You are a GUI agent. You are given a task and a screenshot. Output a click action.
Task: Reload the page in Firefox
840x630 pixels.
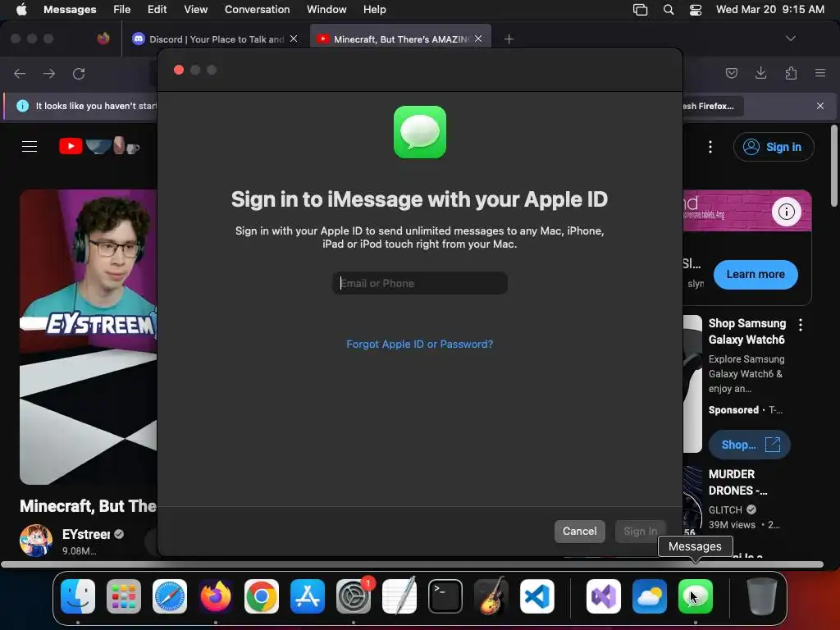pyautogui.click(x=79, y=73)
